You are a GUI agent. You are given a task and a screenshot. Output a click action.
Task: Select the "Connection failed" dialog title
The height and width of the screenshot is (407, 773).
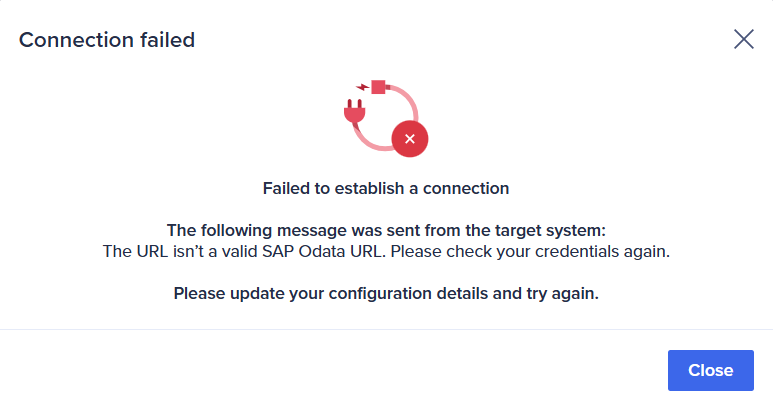107,40
